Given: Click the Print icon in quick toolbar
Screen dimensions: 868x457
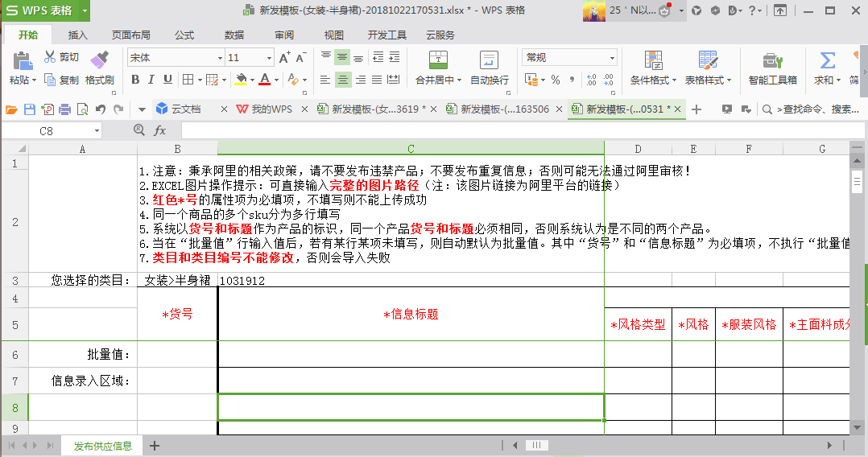Looking at the screenshot, I should 65,109.
